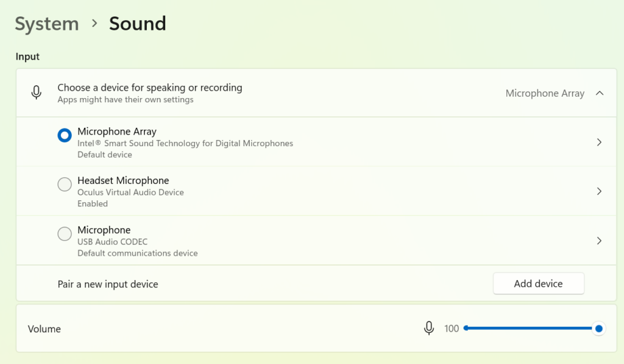Click the selected Microphone Array label in the header
624x364 pixels.
click(x=545, y=93)
